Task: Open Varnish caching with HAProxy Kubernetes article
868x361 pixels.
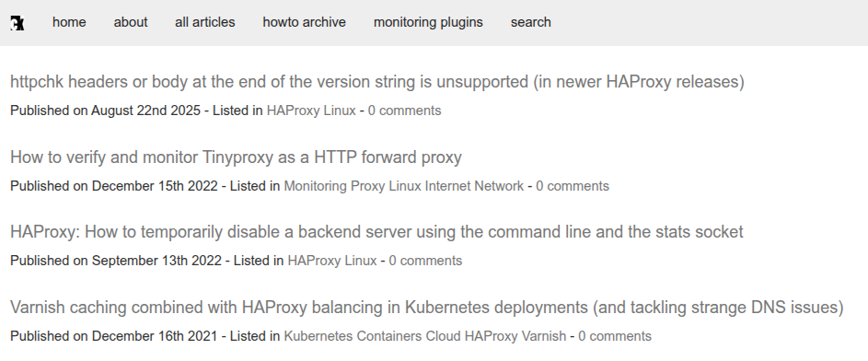Action: pos(427,307)
